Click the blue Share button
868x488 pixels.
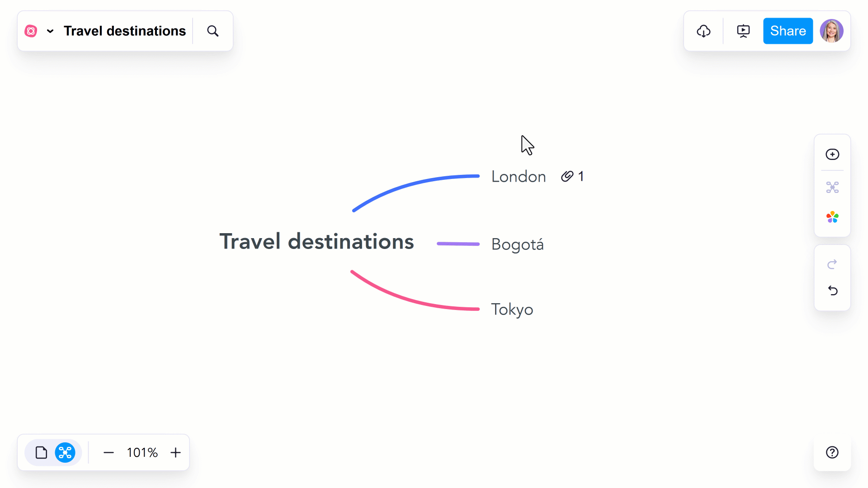[x=788, y=31]
